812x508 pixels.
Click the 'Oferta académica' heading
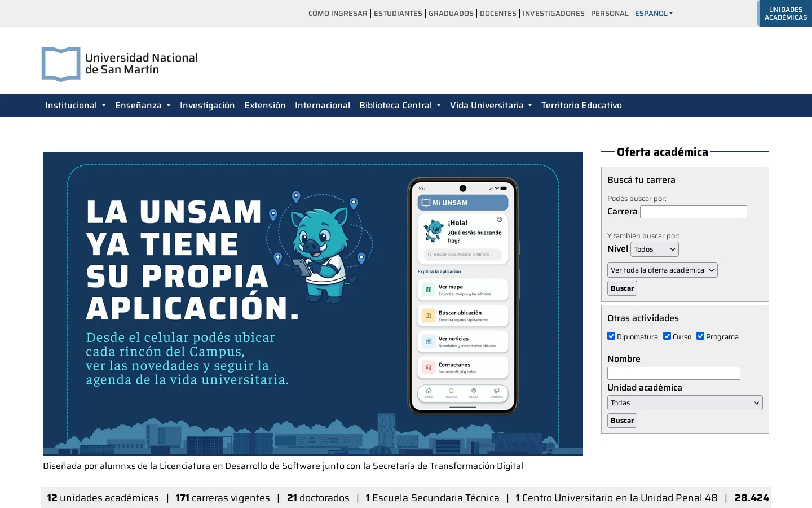click(663, 152)
